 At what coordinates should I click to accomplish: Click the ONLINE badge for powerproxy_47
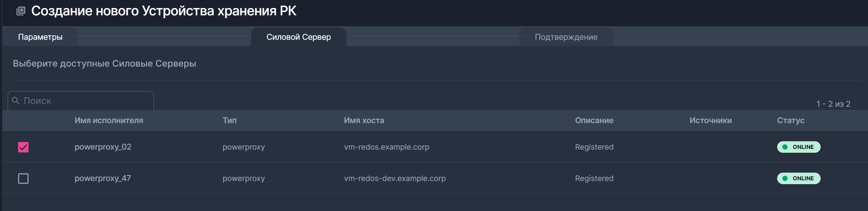point(798,179)
